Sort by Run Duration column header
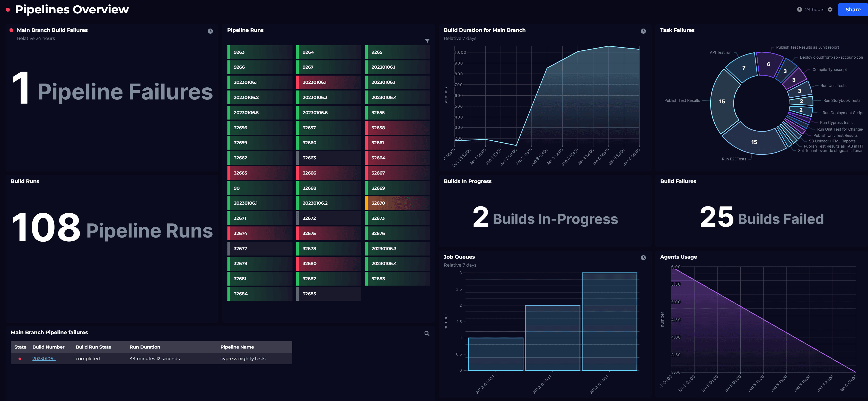 click(x=145, y=347)
